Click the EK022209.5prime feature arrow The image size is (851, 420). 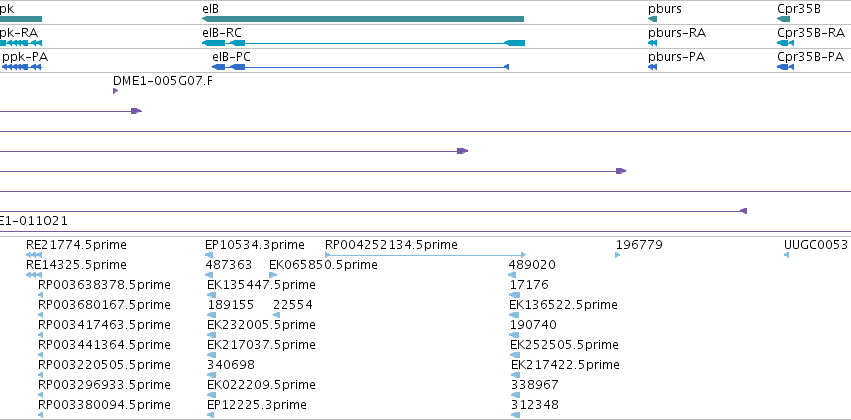(211, 395)
